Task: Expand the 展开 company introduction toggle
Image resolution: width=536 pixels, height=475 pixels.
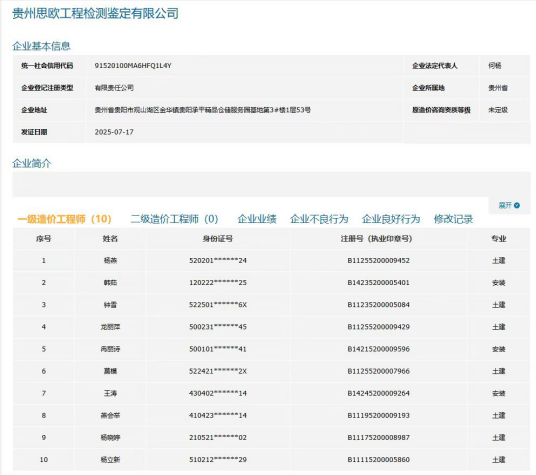Action: pyautogui.click(x=509, y=205)
